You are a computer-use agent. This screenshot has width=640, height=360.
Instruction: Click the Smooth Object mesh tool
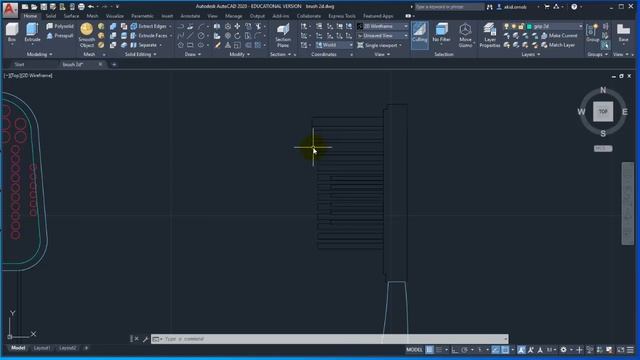(x=87, y=35)
